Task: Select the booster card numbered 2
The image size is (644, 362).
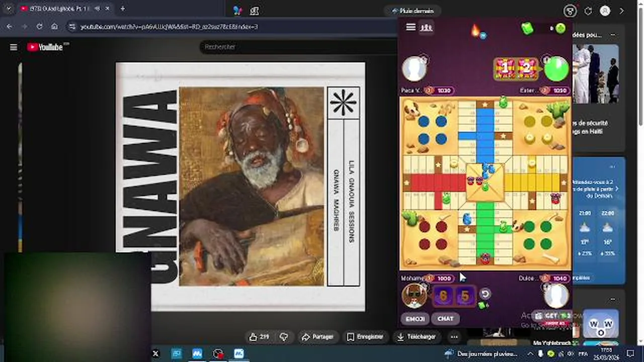Action: 526,69
